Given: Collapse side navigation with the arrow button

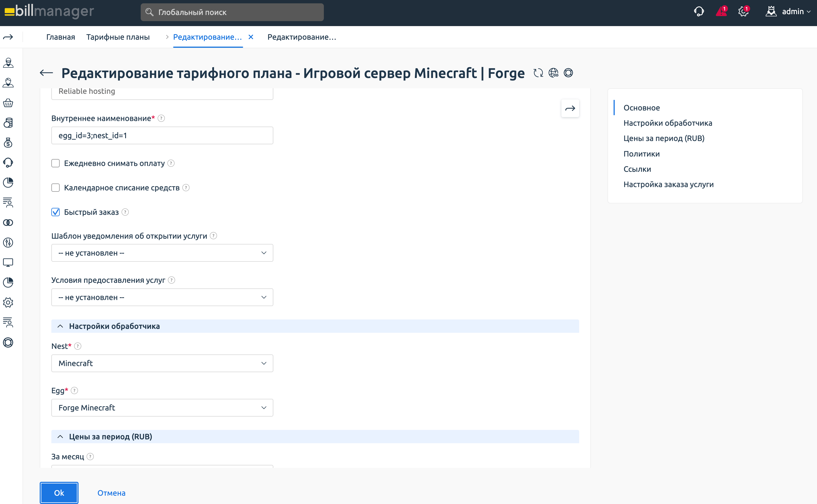Looking at the screenshot, I should (570, 108).
